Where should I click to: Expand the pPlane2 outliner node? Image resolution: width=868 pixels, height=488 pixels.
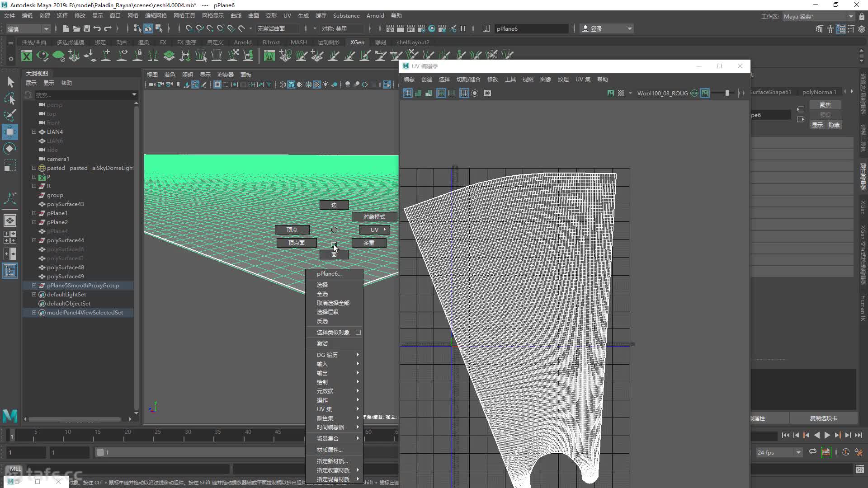[x=34, y=222]
